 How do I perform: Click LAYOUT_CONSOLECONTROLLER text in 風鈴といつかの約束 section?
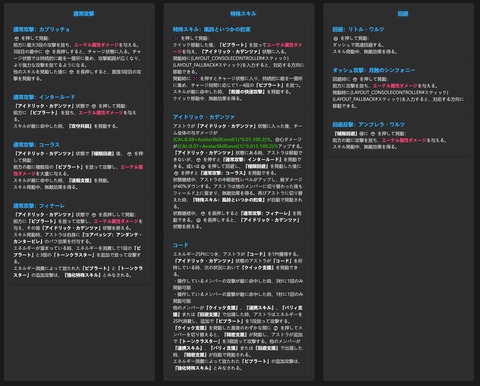(240, 58)
